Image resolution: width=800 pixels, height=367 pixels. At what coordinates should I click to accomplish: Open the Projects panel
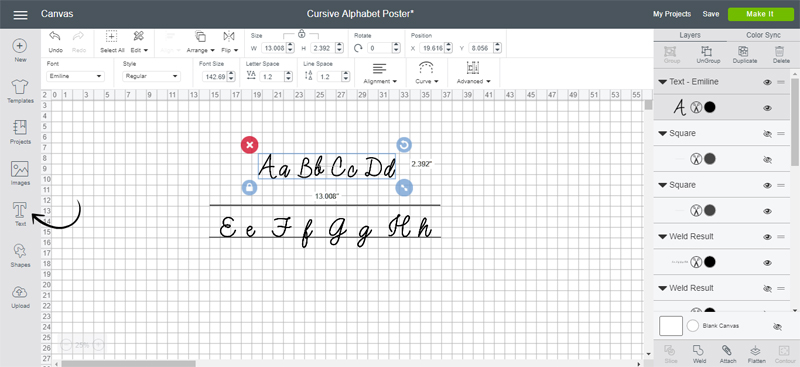[20, 132]
